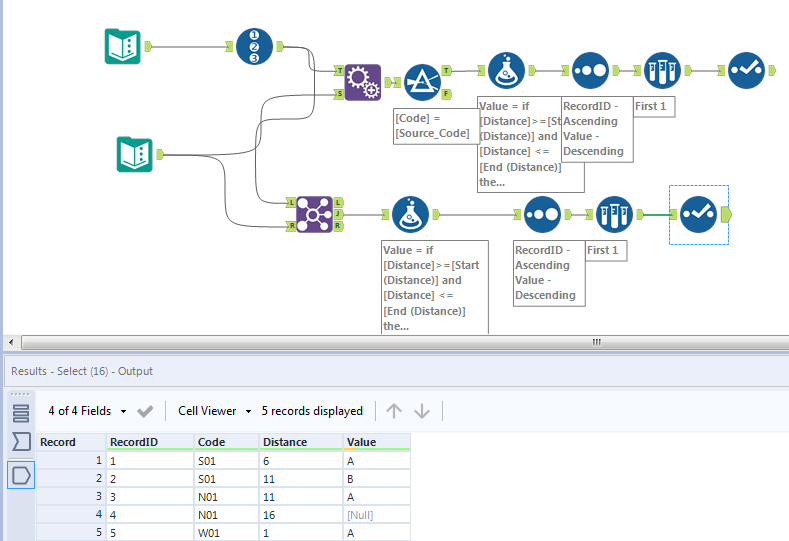Move to previous record with up arrow
This screenshot has height=541, width=789.
click(393, 411)
